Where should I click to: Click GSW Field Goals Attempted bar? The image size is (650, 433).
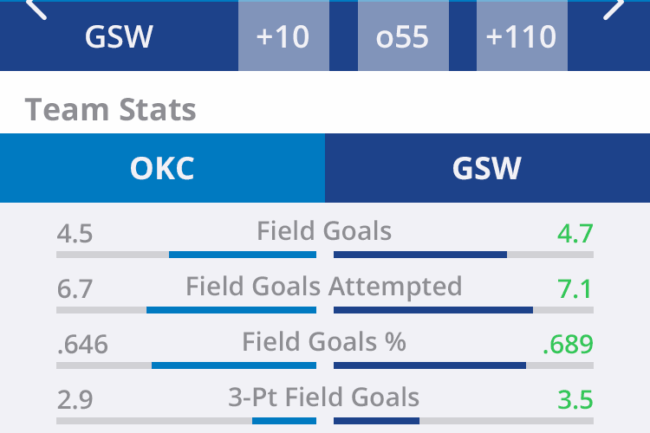[x=432, y=310]
